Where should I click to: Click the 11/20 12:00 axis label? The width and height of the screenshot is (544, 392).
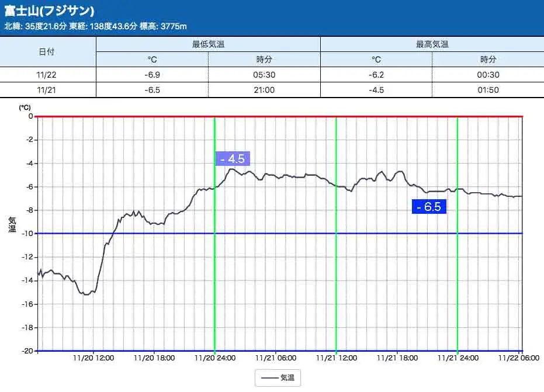(x=93, y=358)
